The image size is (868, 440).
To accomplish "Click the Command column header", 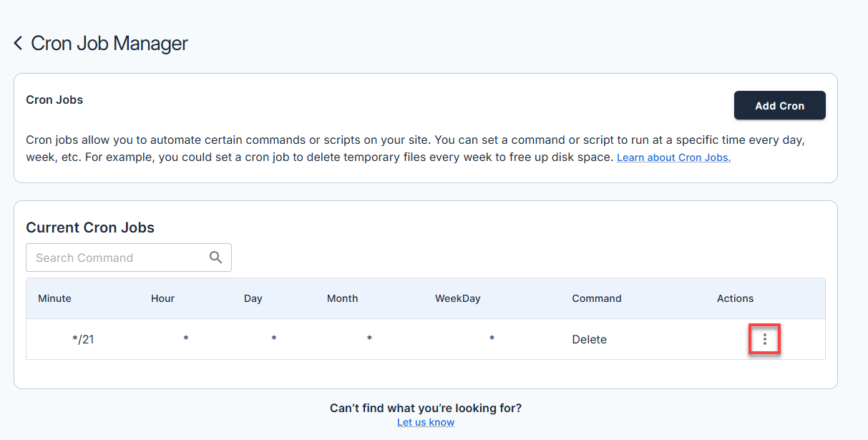I will (x=596, y=298).
